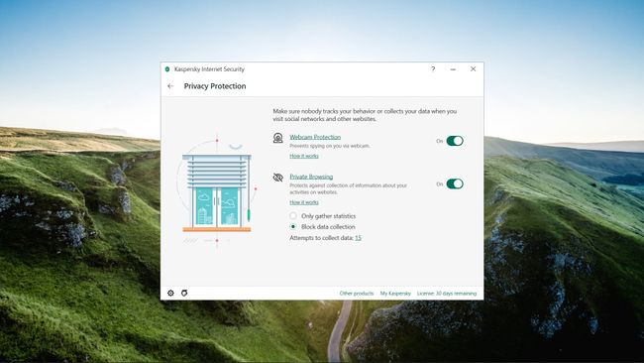Minimize the Kaspersky Internet Security window
This screenshot has height=363, width=644.
click(x=453, y=69)
